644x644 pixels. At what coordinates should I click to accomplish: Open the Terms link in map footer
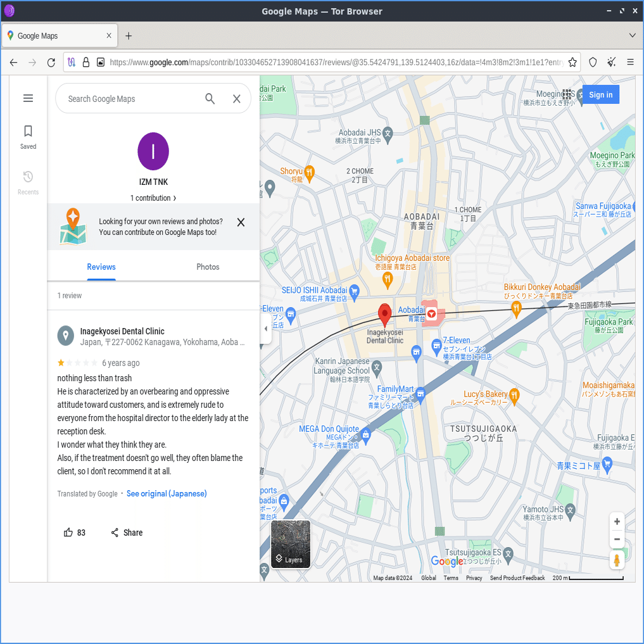click(x=451, y=578)
